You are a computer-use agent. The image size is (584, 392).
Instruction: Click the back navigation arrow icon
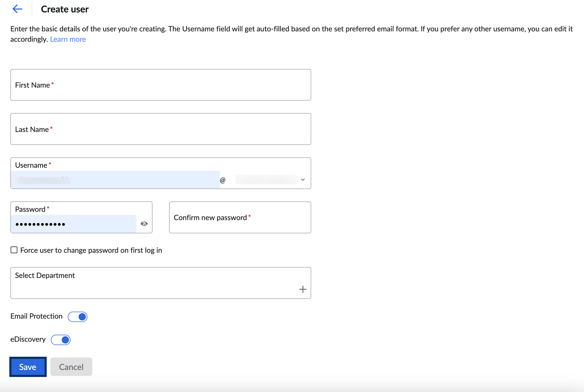pos(17,8)
